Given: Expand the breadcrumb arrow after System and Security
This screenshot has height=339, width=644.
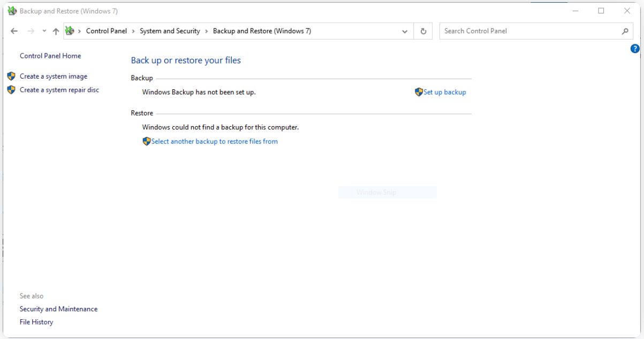Looking at the screenshot, I should click(x=207, y=31).
